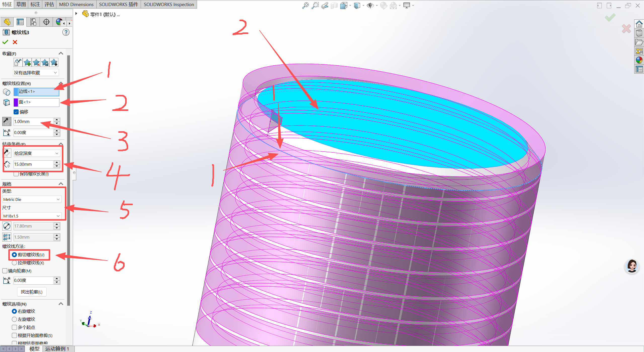This screenshot has width=644, height=352.
Task: Open the Custom Properties task pane icon
Action: (x=639, y=69)
